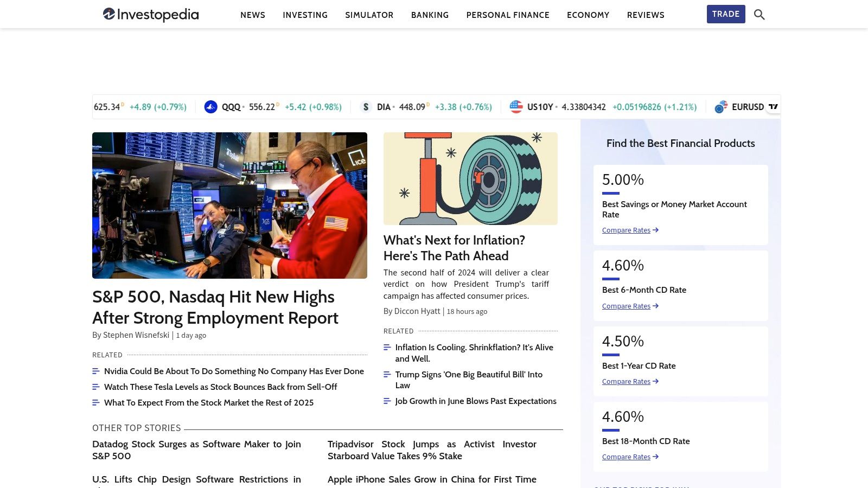Screen dimensions: 868x488
Task: Open author Diccon Hyatt's profile
Action: click(417, 311)
